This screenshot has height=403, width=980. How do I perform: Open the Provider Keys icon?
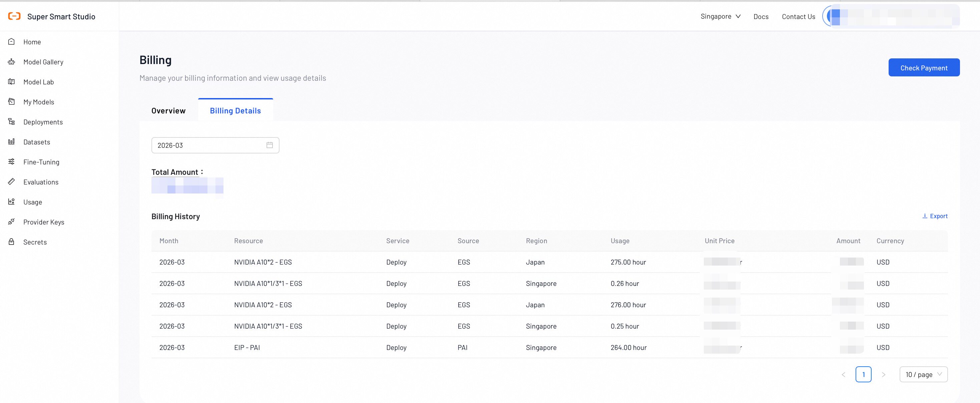(11, 222)
